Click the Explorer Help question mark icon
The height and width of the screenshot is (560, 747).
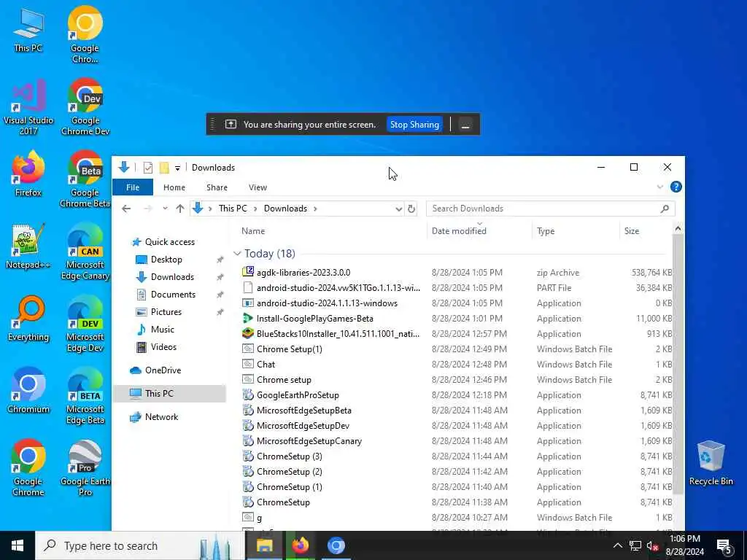[676, 187]
